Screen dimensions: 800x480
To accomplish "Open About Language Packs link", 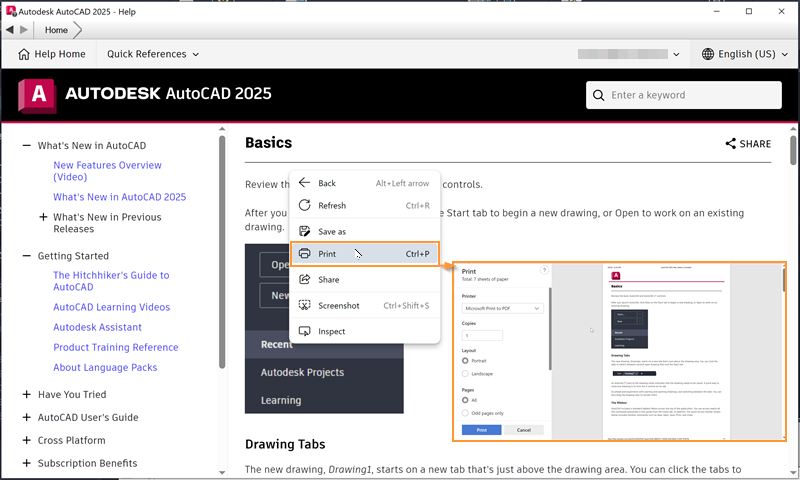I will point(105,367).
